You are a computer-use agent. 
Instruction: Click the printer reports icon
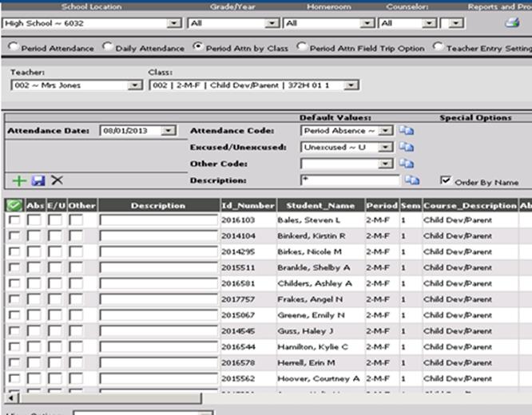click(x=512, y=22)
